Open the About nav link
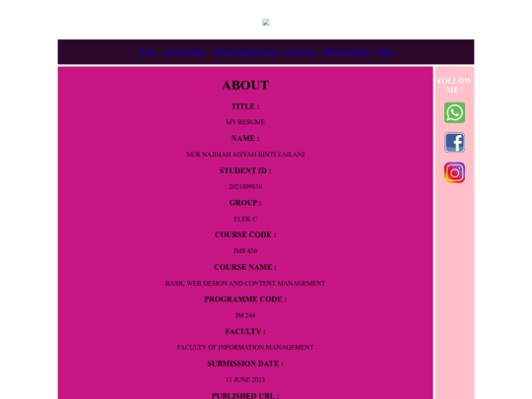Viewport: 532px width, 399px height. point(385,52)
